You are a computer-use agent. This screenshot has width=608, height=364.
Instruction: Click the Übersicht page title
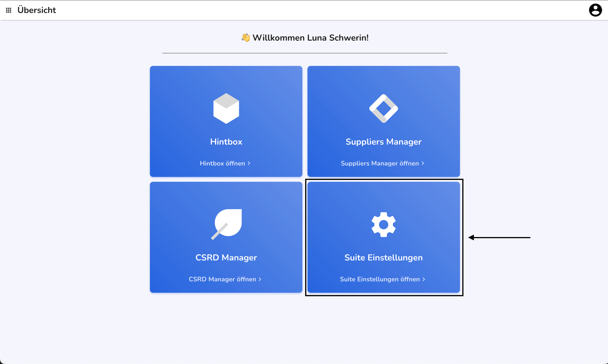(x=37, y=10)
